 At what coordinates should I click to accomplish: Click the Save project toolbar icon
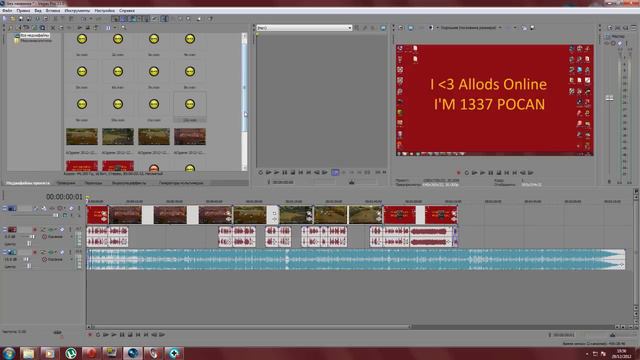coord(21,19)
